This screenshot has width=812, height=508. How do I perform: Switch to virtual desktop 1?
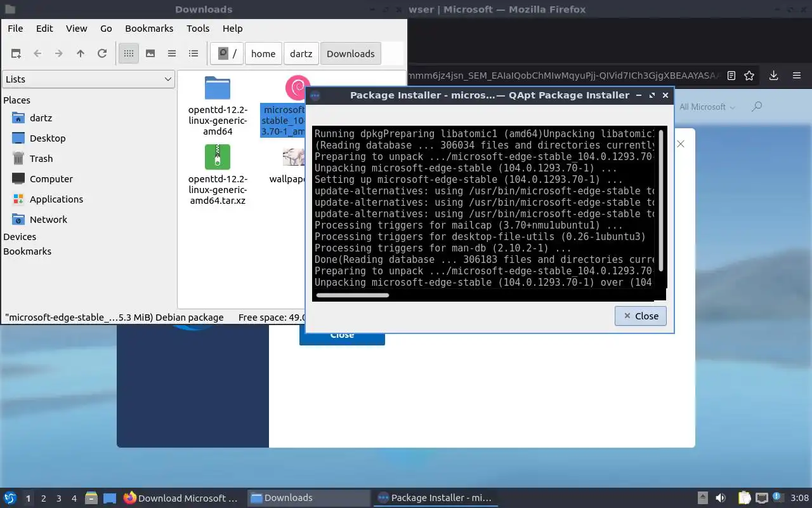pos(28,498)
